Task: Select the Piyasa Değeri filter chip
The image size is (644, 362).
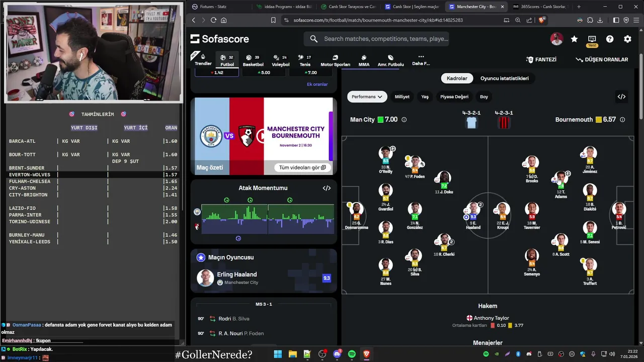Action: (x=454, y=97)
